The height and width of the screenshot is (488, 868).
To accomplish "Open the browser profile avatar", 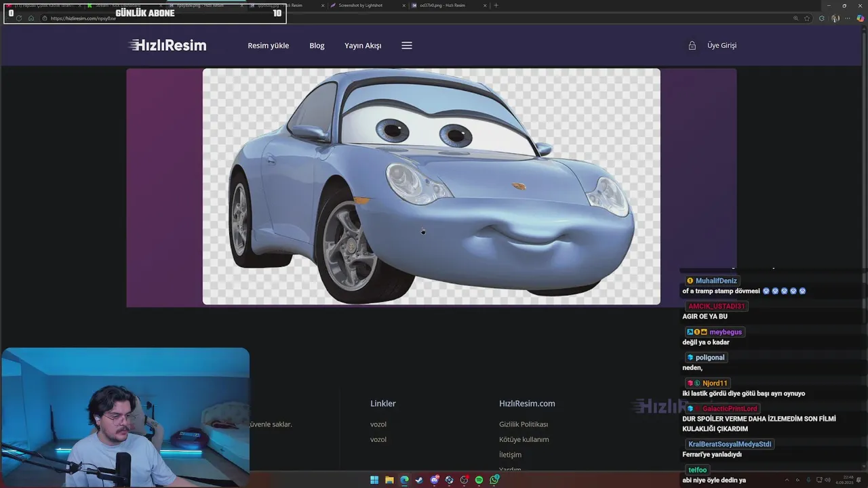I will pos(835,18).
